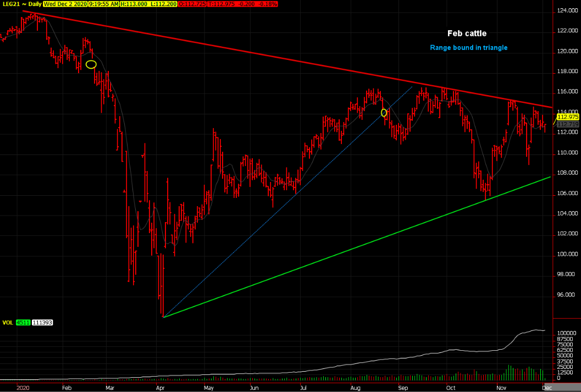Click the 2020 label on time axis
This screenshot has width=581, height=392.
coord(23,388)
